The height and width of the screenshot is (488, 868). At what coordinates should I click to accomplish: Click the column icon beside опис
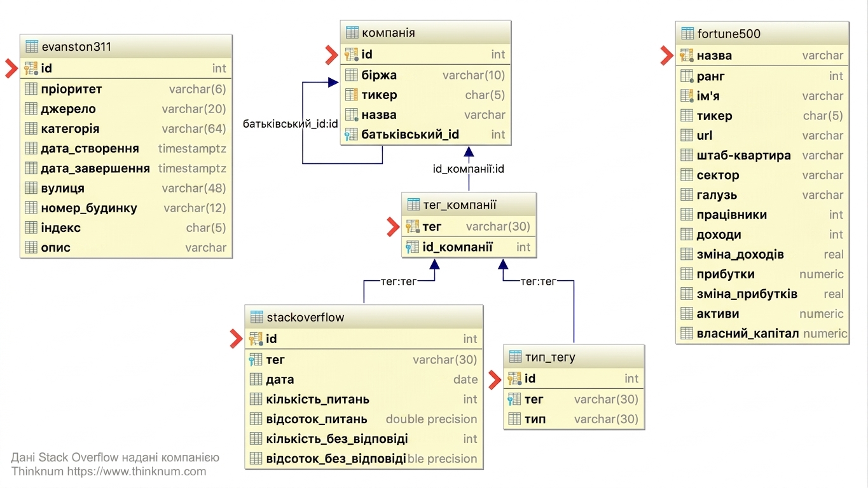[x=31, y=247]
